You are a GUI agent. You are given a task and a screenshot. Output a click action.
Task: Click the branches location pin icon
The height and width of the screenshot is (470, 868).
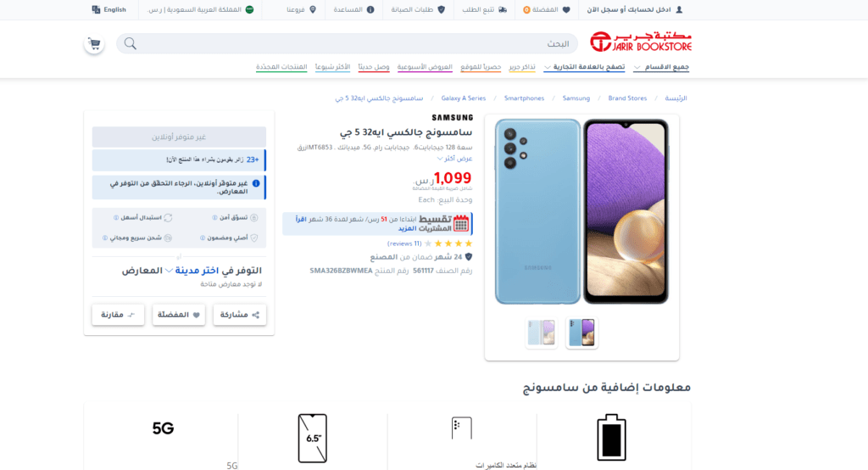(x=313, y=9)
